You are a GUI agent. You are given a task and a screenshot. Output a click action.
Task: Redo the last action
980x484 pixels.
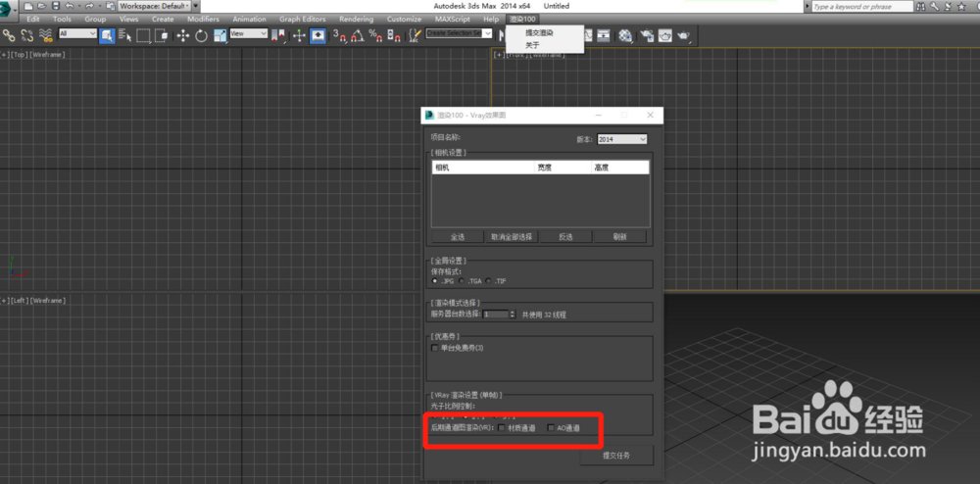(x=89, y=6)
